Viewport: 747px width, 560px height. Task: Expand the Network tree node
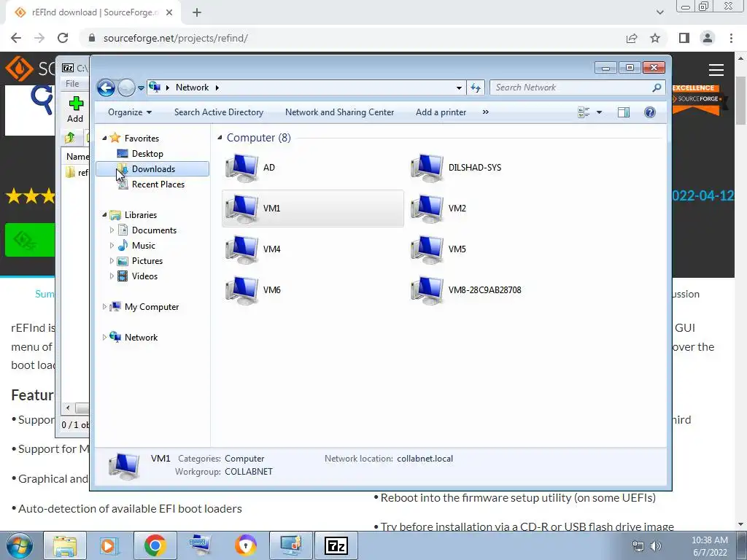tap(104, 337)
